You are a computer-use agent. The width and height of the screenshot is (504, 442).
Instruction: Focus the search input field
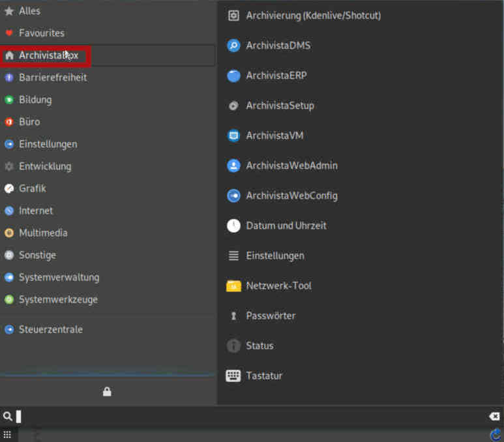click(248, 417)
